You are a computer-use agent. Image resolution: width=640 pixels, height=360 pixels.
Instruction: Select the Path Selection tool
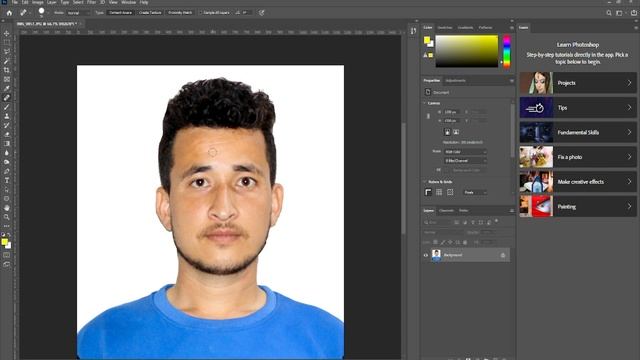coord(7,189)
